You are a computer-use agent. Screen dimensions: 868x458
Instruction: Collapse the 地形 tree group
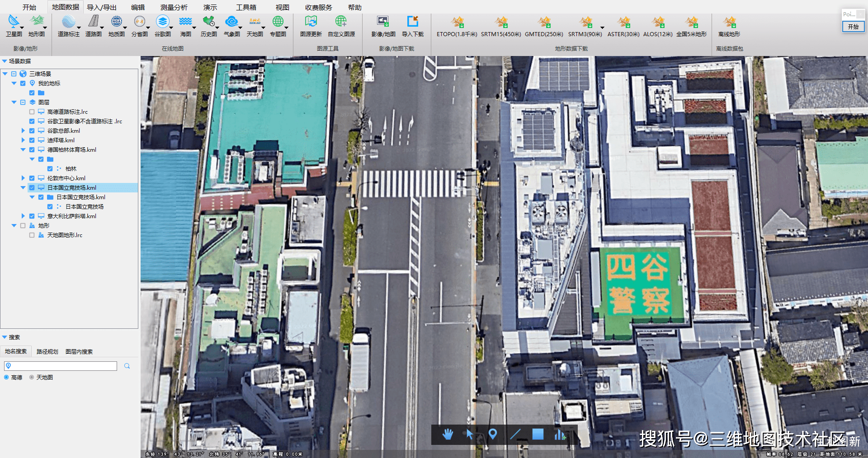click(14, 225)
